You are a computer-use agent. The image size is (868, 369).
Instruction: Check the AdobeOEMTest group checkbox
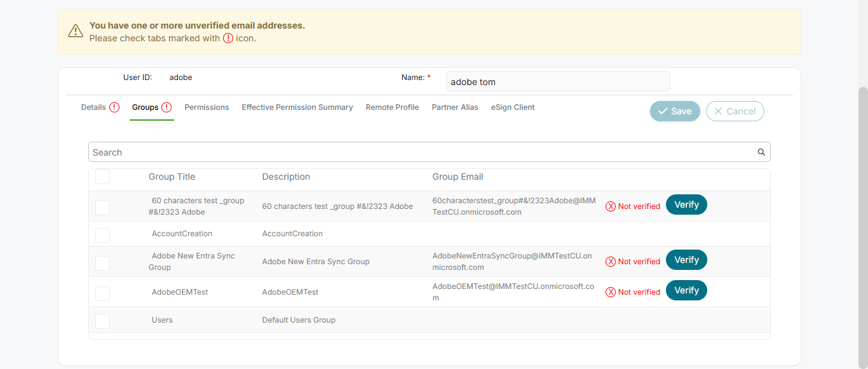(102, 293)
